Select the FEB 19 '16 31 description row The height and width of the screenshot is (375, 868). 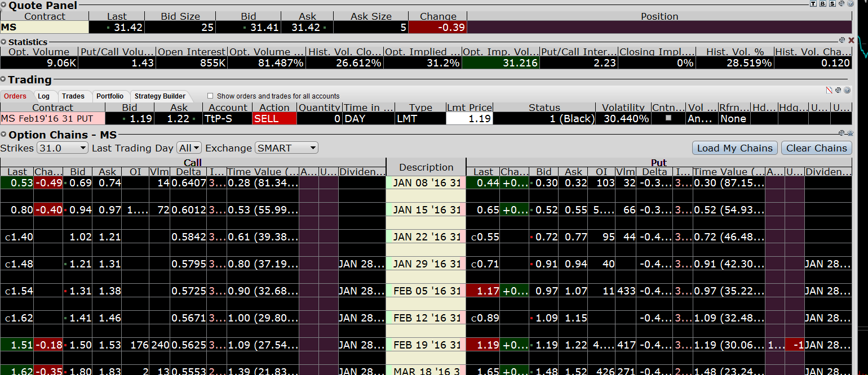coord(426,345)
